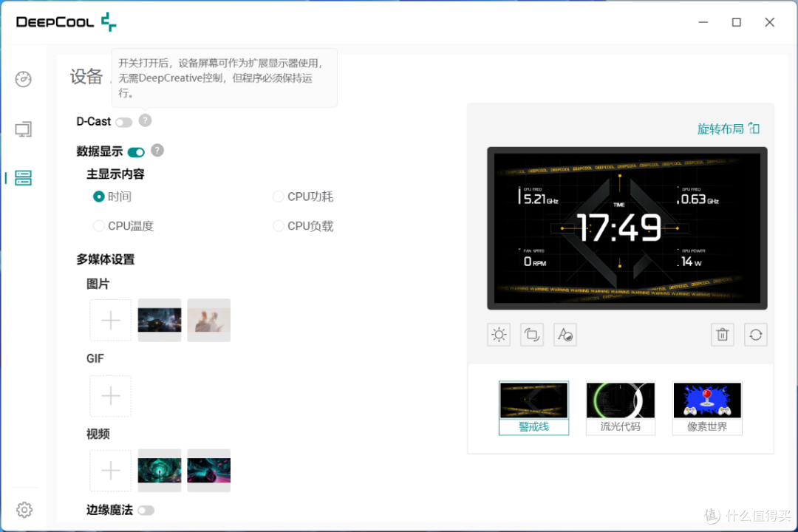Image resolution: width=798 pixels, height=532 pixels.
Task: Add a new picture with plus box under 图片
Action: [x=110, y=320]
